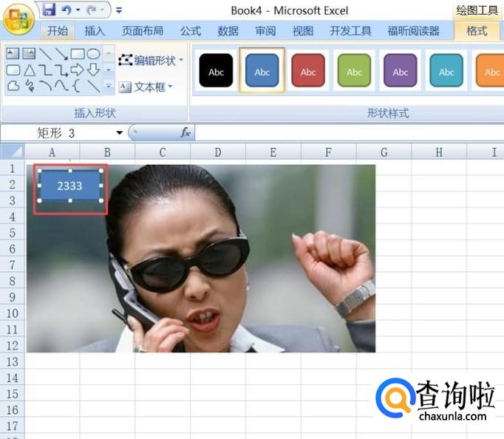This screenshot has height=439, width=504.
Task: Undo the last action
Action: [x=67, y=10]
